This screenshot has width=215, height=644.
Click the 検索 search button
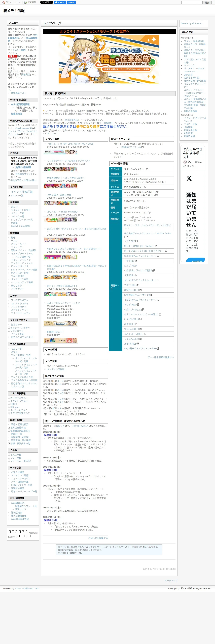coord(207,3)
